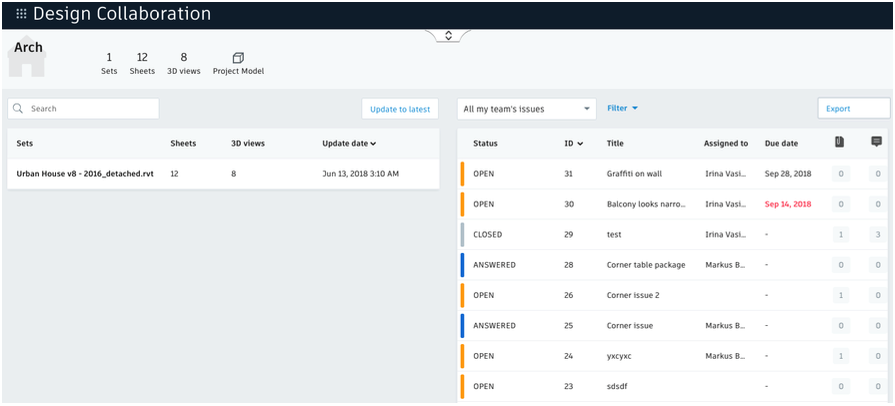
Task: Sort issues by ID column
Action: [573, 143]
